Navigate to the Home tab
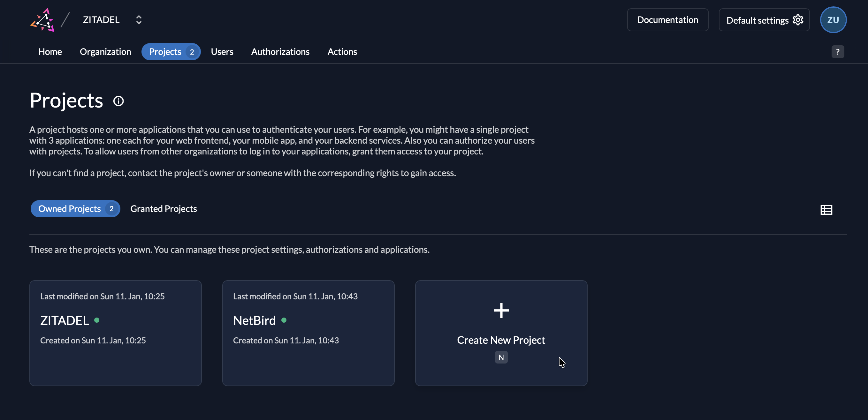 coord(50,51)
